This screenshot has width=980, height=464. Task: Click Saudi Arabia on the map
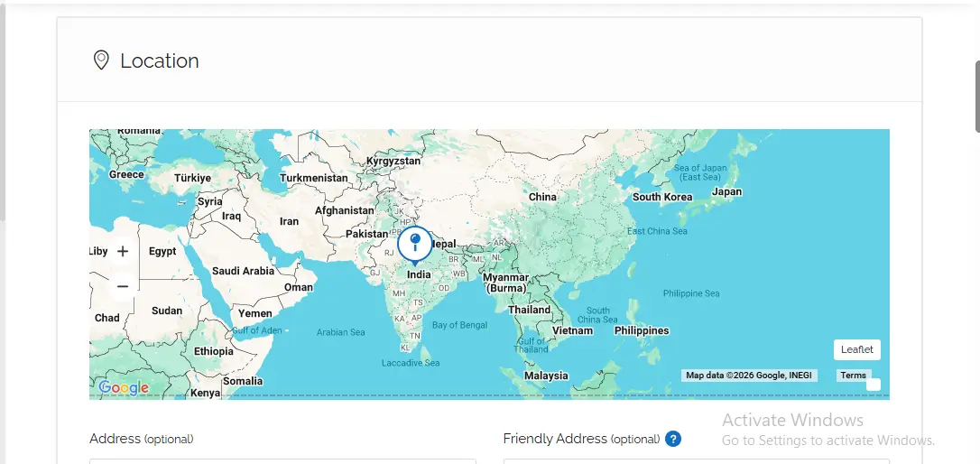[243, 271]
